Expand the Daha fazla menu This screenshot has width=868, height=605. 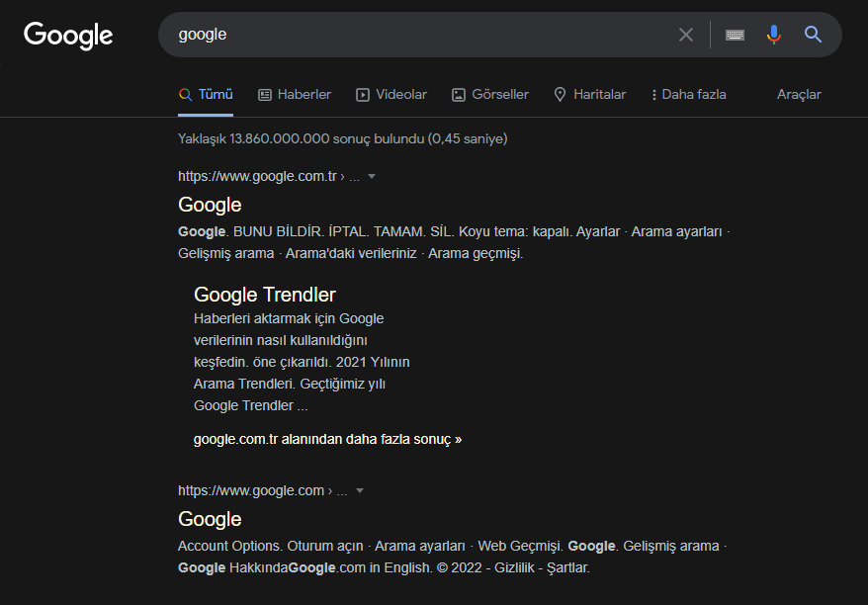689,95
